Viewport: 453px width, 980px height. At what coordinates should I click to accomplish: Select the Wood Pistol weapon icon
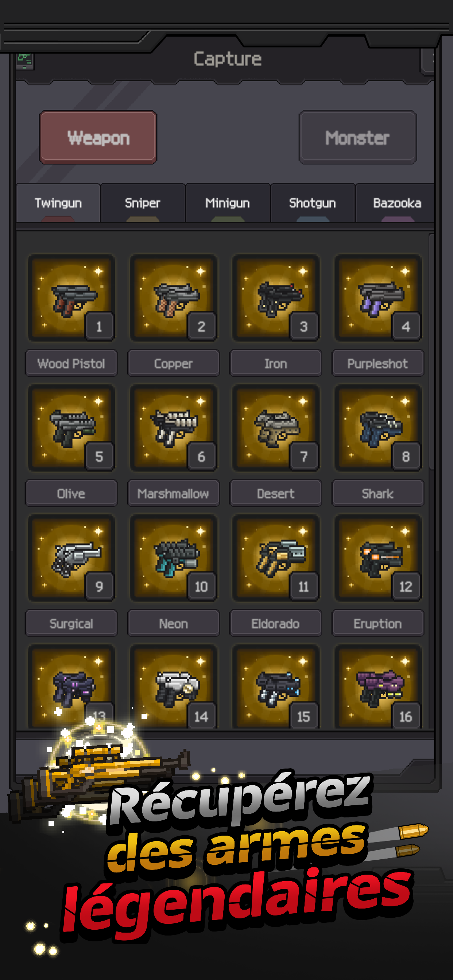pos(71,298)
